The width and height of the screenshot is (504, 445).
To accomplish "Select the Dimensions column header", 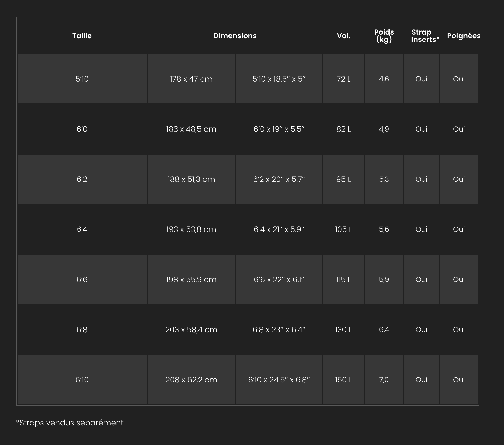I will click(235, 36).
